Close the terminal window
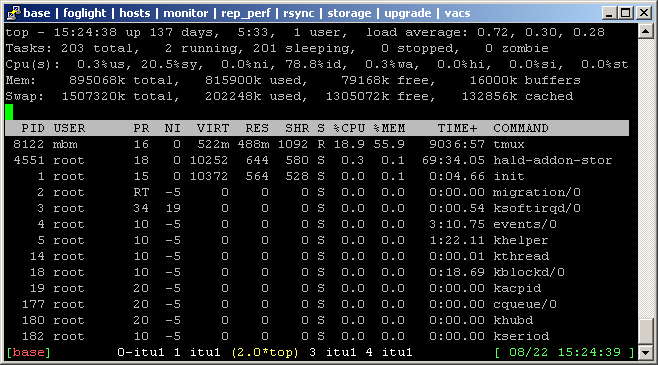 click(643, 13)
